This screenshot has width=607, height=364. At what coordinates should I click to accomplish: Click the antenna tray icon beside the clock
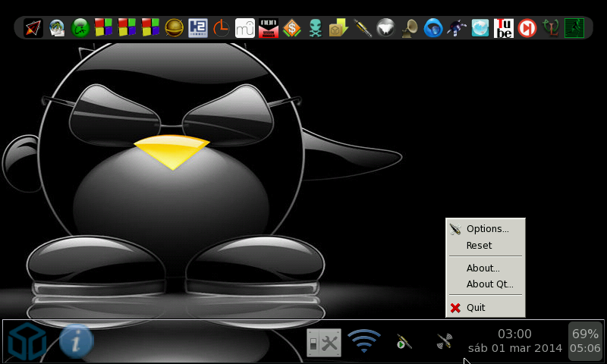[x=445, y=341]
